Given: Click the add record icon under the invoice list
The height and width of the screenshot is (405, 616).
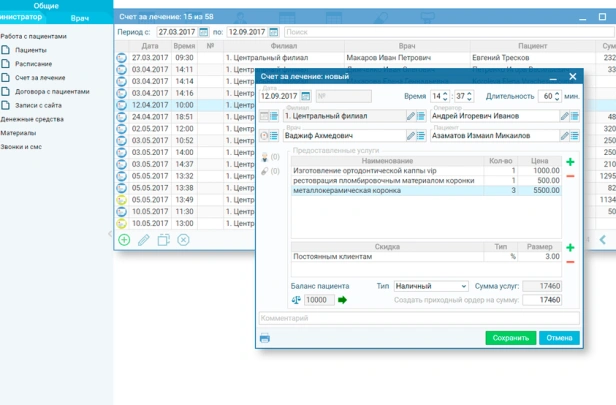Looking at the screenshot, I should (124, 240).
